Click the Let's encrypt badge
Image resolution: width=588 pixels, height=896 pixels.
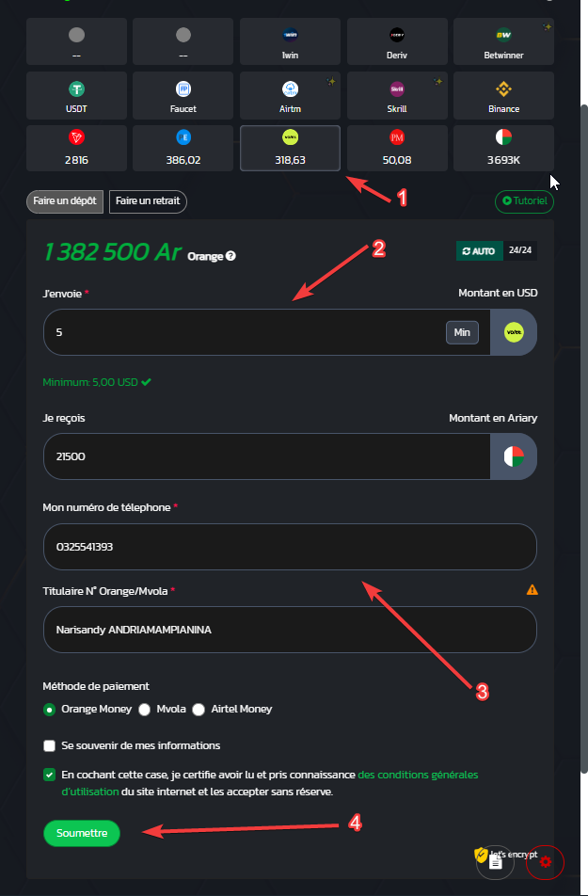click(x=506, y=855)
